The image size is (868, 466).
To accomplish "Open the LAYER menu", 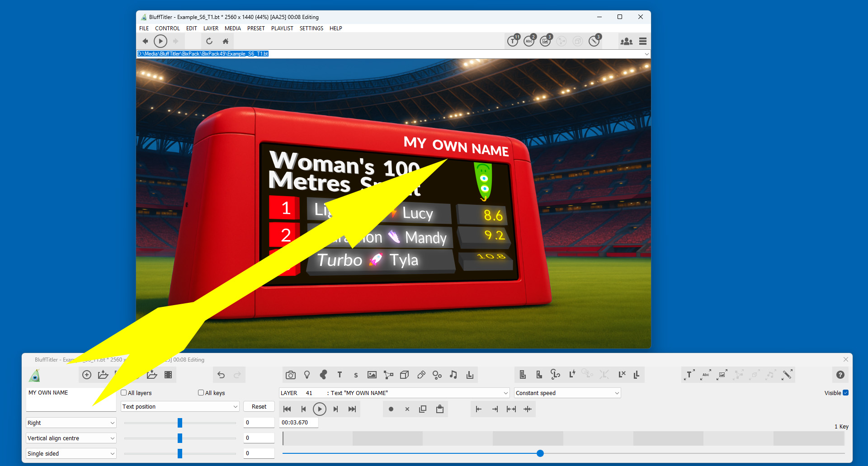I will [x=211, y=28].
